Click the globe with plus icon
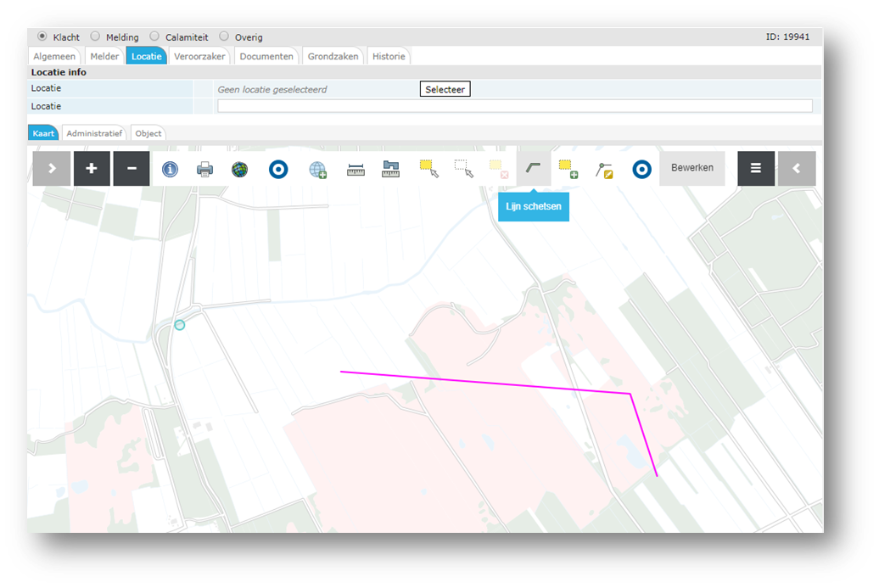Viewport: 879px width, 588px height. pos(318,170)
